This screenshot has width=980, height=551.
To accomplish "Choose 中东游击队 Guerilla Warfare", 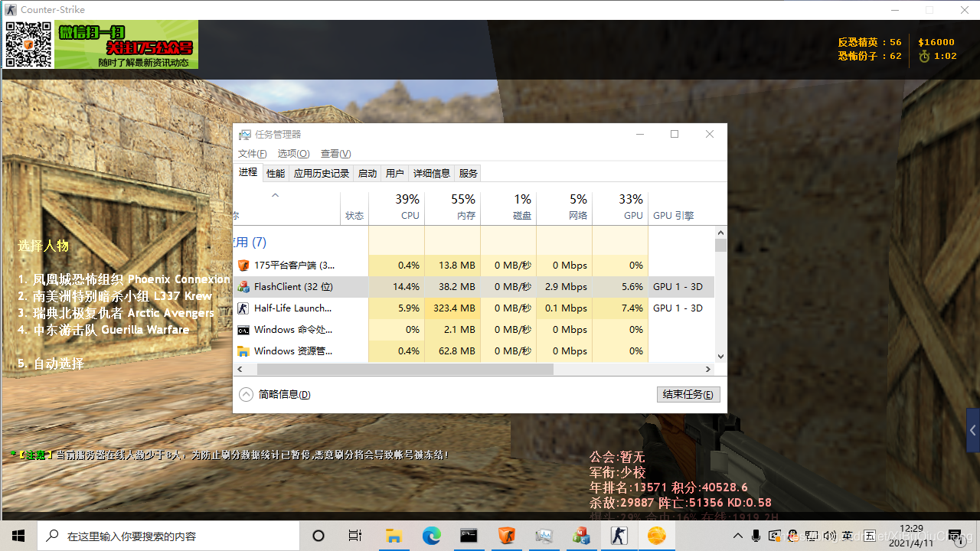I will pos(103,330).
